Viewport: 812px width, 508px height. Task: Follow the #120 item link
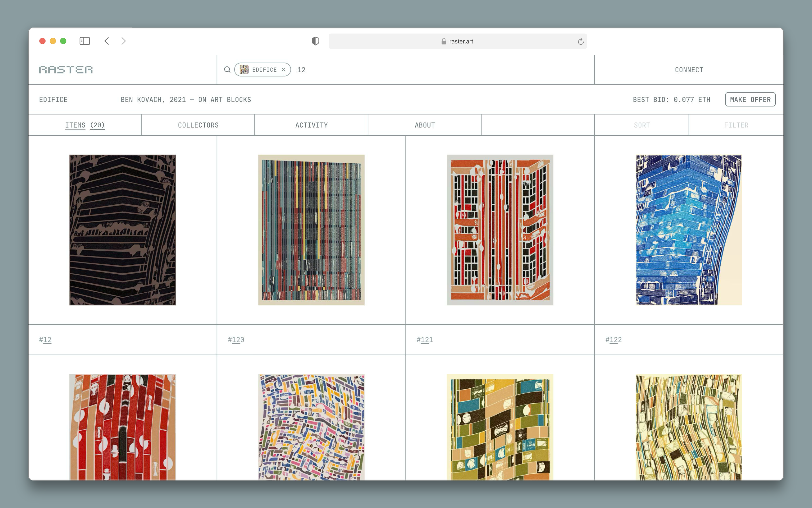[236, 340]
